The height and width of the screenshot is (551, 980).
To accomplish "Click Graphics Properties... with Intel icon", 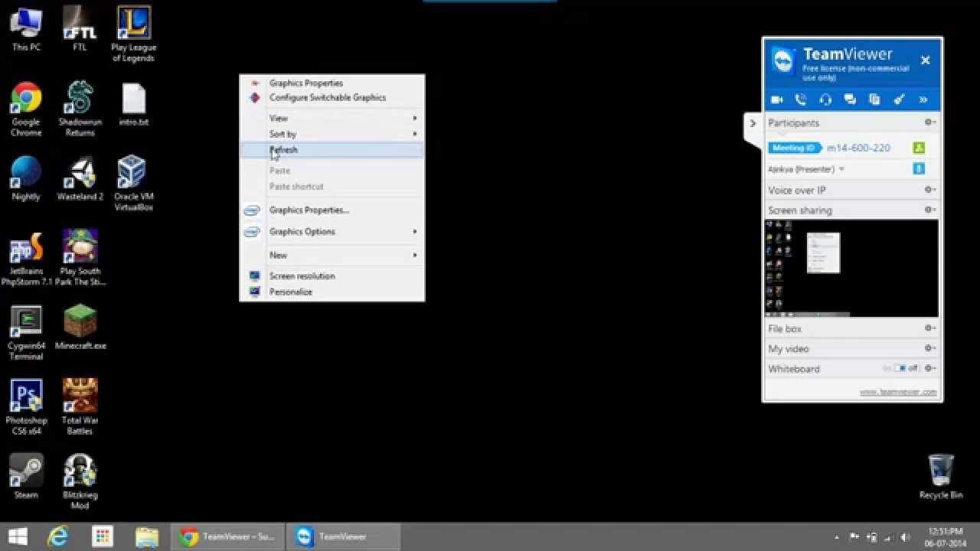I will [332, 210].
